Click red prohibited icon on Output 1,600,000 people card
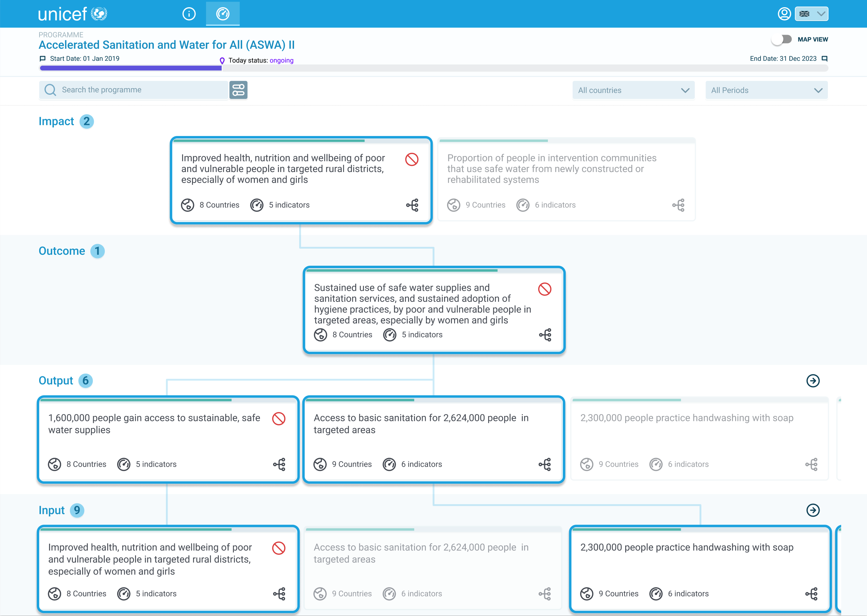The width and height of the screenshot is (867, 616). [279, 419]
